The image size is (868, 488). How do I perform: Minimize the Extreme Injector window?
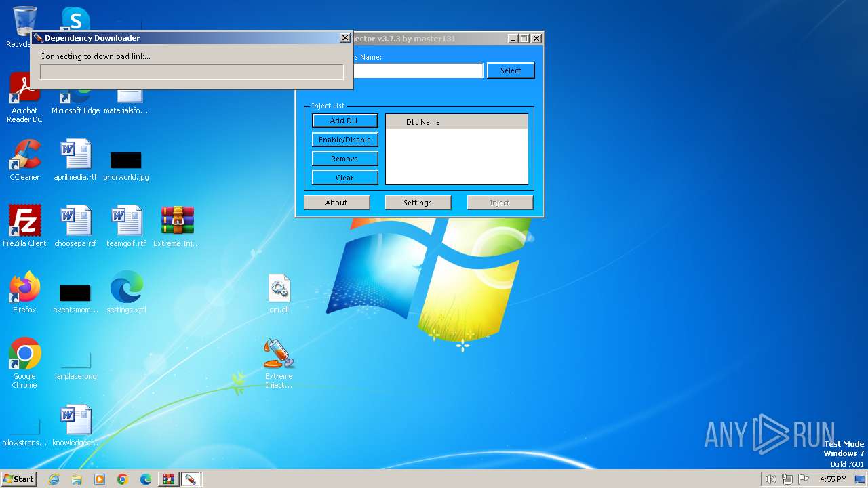pyautogui.click(x=513, y=39)
